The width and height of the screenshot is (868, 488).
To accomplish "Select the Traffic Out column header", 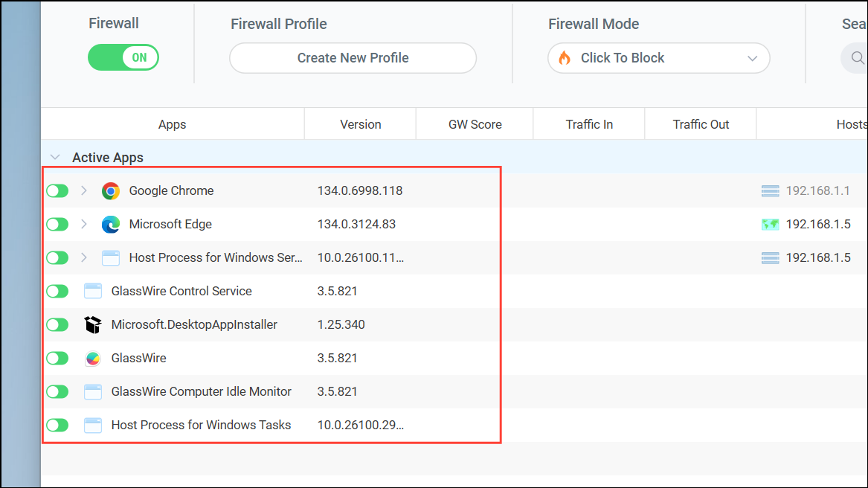I will click(700, 123).
